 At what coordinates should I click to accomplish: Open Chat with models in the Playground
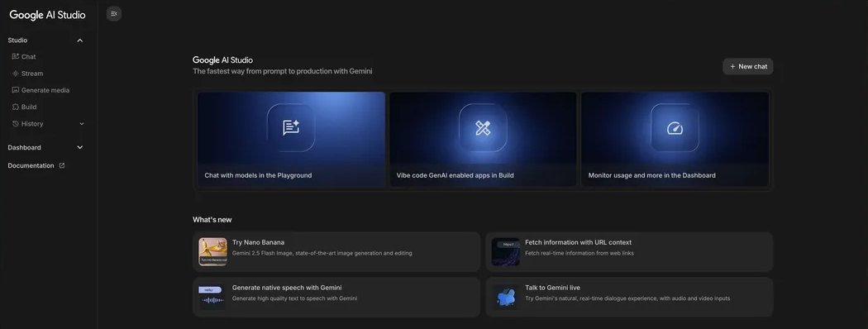[291, 140]
